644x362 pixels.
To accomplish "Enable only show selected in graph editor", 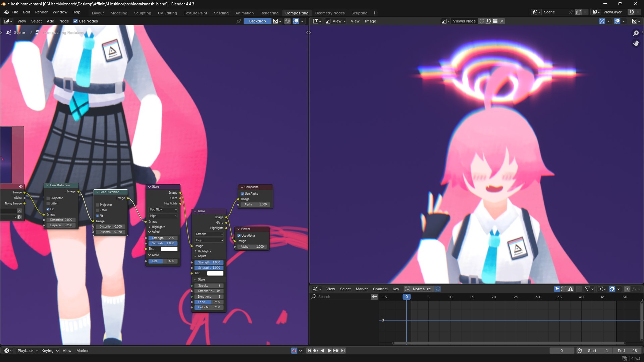I will 557,289.
